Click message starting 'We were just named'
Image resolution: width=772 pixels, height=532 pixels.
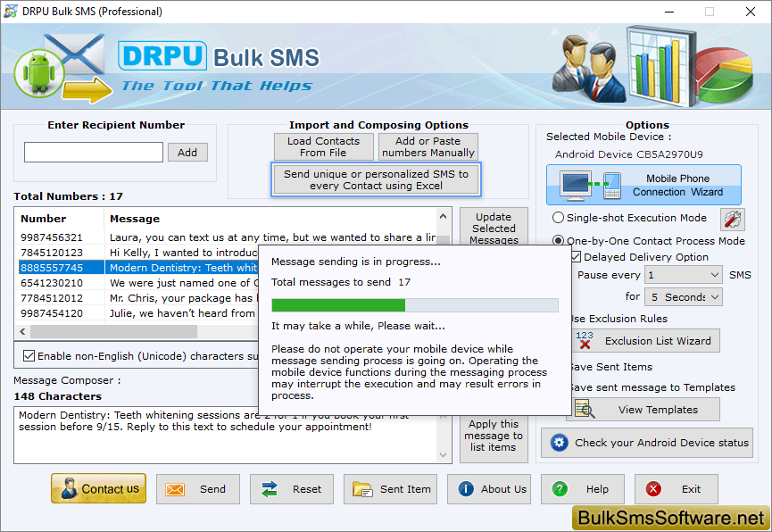pos(183,283)
